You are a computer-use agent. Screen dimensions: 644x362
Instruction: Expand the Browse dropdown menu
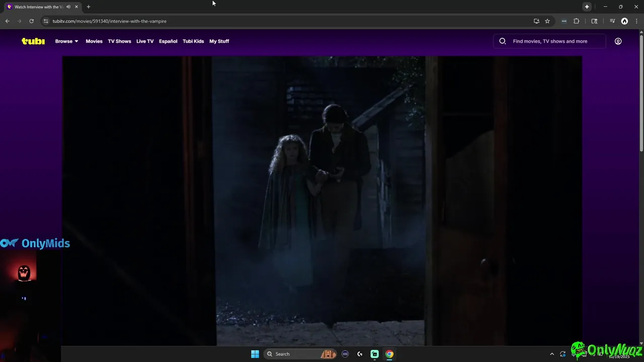click(67, 41)
